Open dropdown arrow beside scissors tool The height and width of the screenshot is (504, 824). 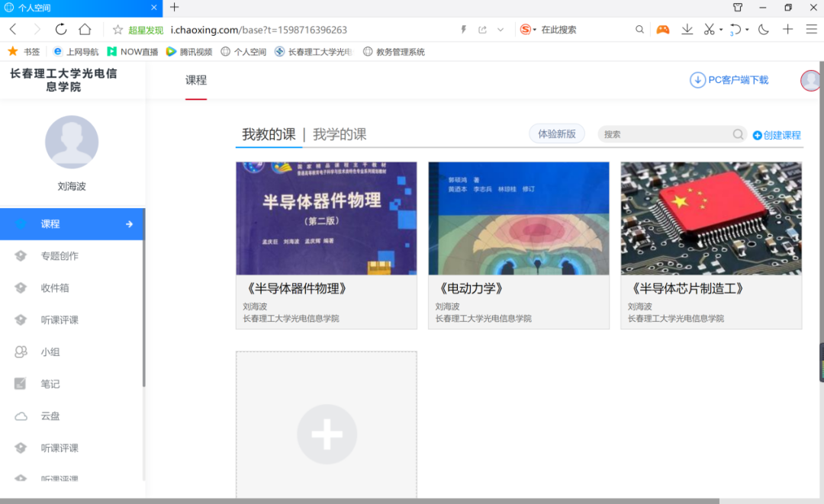721,30
